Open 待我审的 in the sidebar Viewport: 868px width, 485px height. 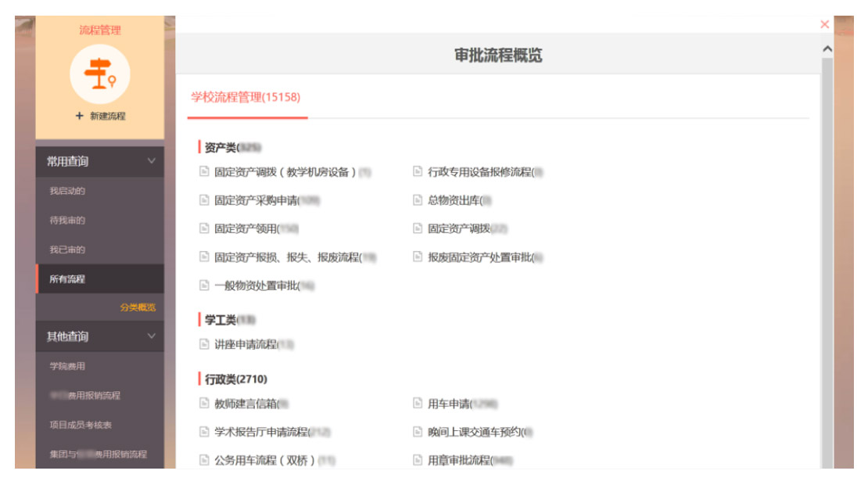pos(67,221)
